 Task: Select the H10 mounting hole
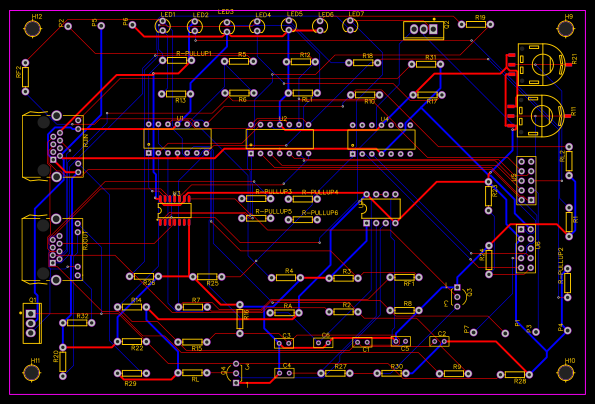[565, 373]
